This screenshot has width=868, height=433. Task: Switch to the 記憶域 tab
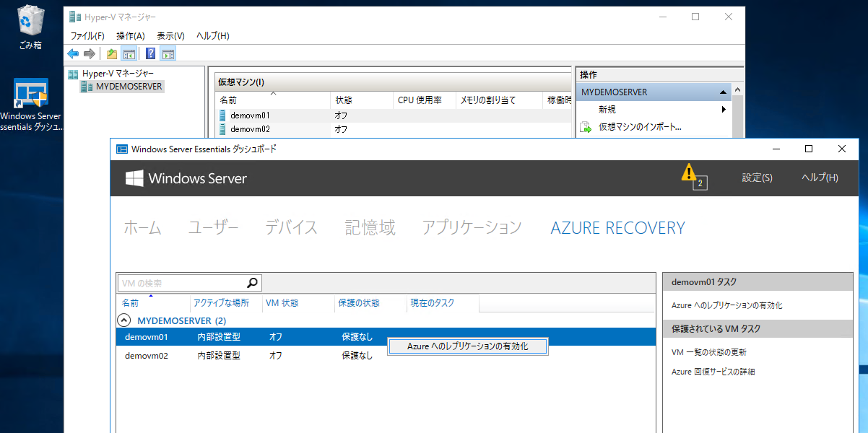click(x=370, y=228)
